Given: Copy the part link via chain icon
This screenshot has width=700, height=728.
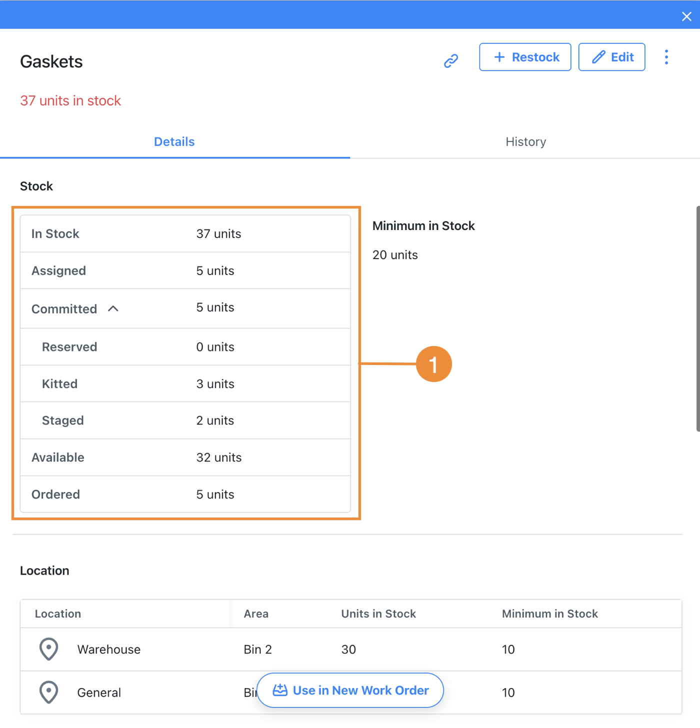Looking at the screenshot, I should 451,61.
